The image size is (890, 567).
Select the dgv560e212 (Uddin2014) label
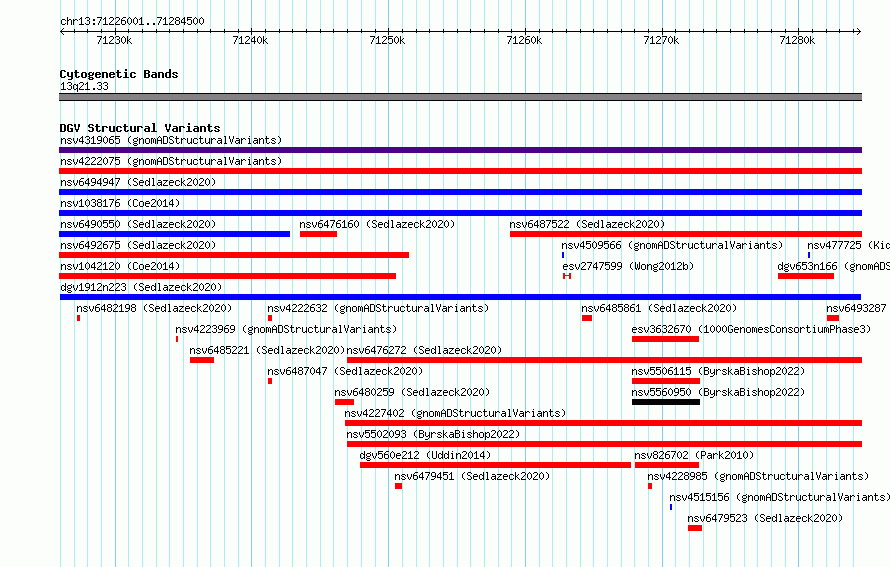coord(425,455)
